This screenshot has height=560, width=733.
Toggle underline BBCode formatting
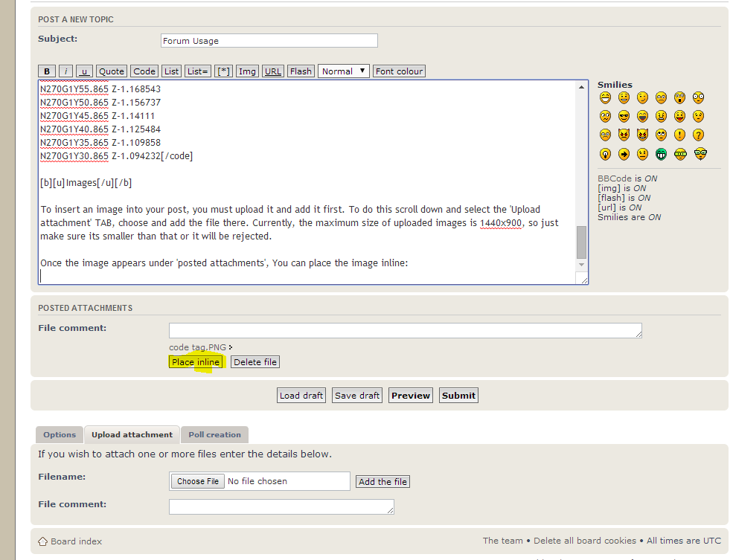click(85, 71)
